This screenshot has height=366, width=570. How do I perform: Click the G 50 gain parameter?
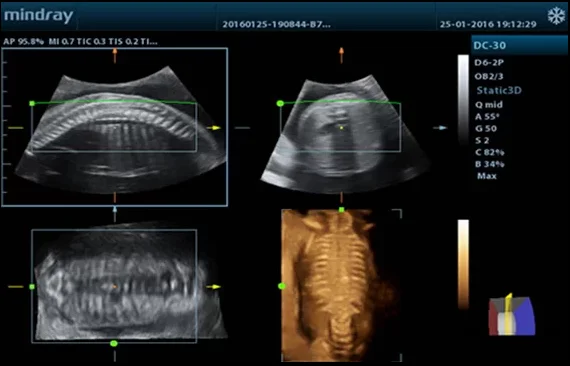click(x=486, y=128)
